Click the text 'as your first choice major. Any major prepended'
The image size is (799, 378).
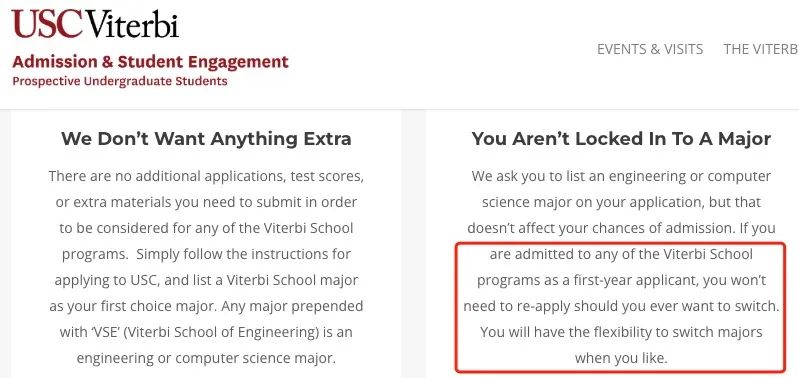[x=206, y=306]
